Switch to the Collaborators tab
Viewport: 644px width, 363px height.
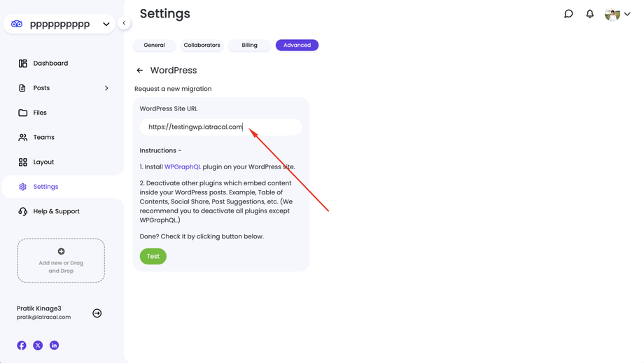202,45
